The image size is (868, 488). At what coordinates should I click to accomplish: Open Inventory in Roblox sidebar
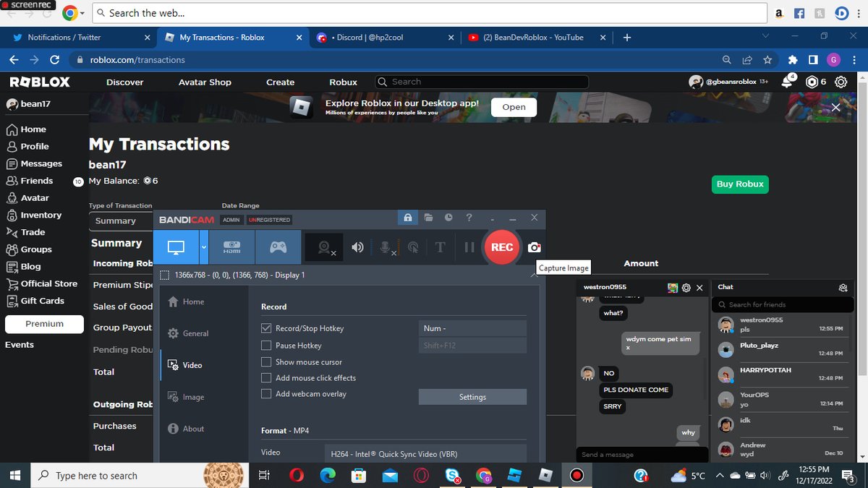click(34, 215)
